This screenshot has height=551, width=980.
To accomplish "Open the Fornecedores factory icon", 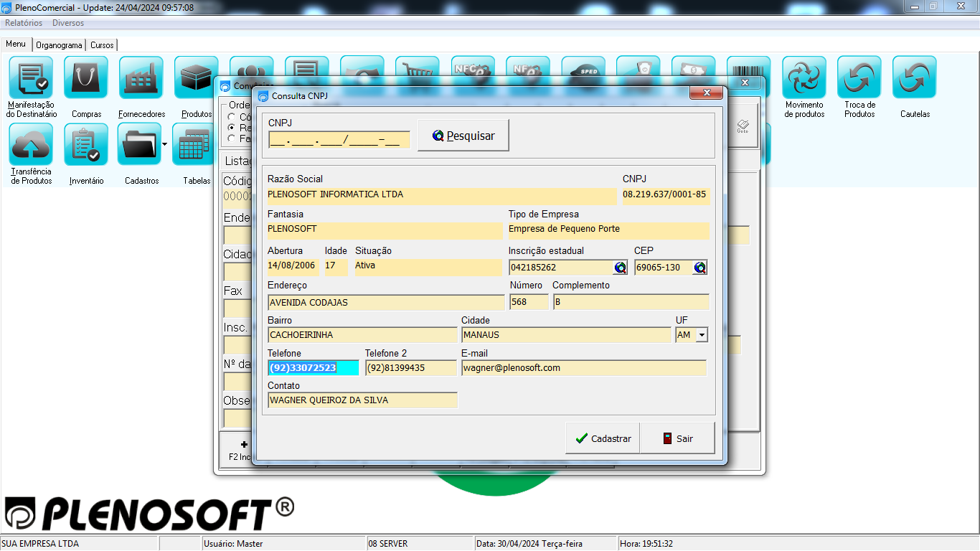I will tap(141, 77).
